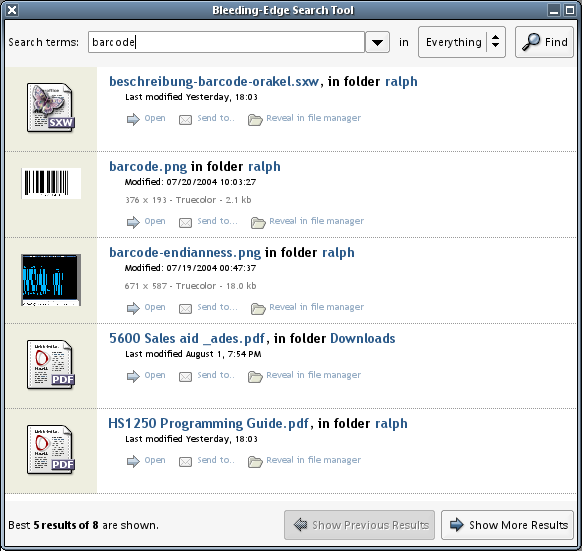This screenshot has width=582, height=551.
Task: Click the barcode.png thumbnail preview
Action: pos(51,183)
